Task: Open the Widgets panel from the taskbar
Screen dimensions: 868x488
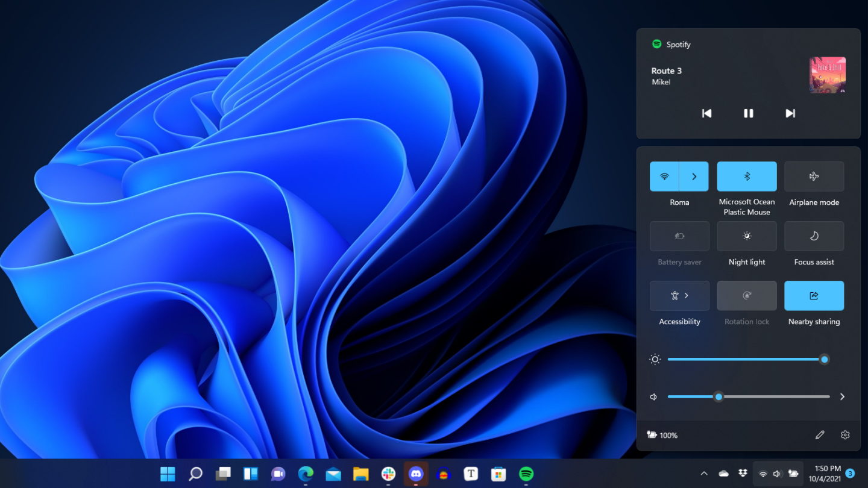Action: coord(250,474)
